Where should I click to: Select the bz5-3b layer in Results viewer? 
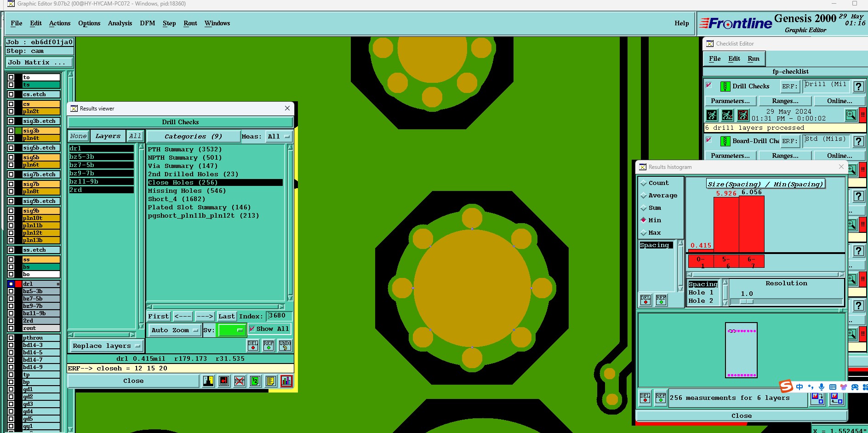pos(101,157)
